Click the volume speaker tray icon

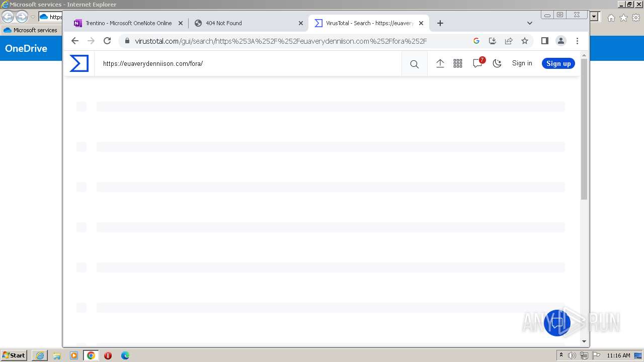(x=572, y=355)
